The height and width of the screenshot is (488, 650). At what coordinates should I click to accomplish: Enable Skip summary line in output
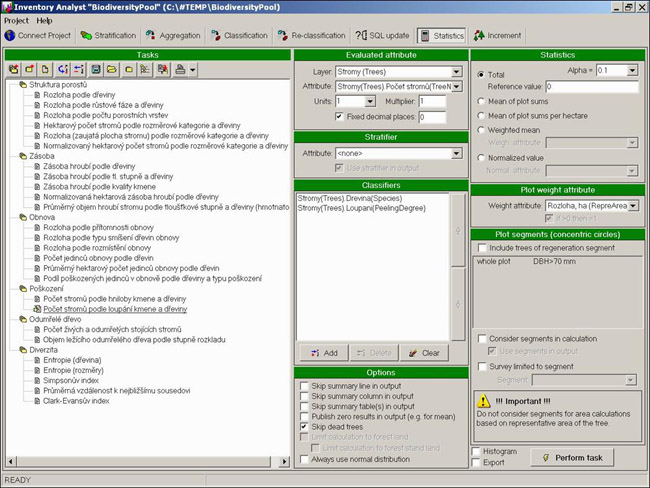click(x=305, y=385)
